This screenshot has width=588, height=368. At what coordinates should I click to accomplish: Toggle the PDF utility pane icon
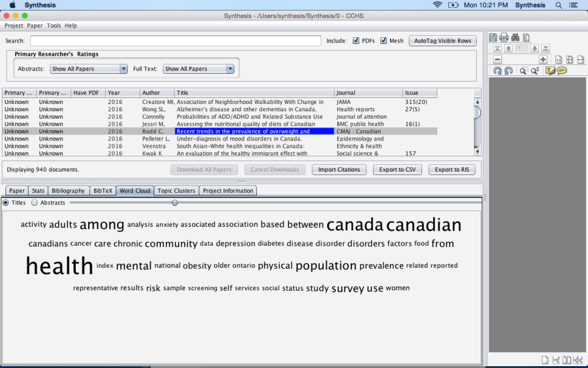point(526,37)
